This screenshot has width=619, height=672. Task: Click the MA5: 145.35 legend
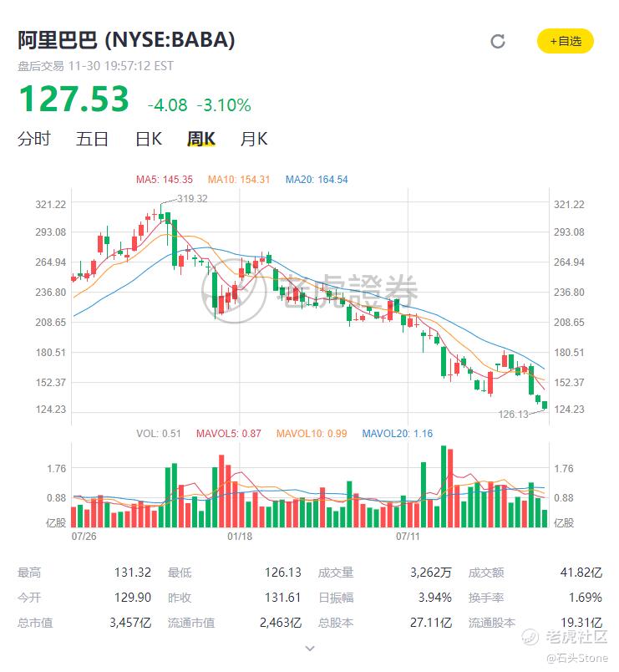(x=165, y=180)
